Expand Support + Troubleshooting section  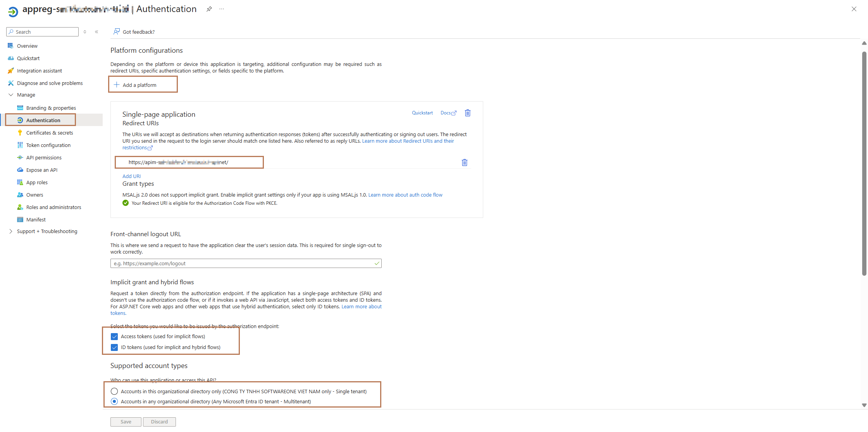coord(10,231)
